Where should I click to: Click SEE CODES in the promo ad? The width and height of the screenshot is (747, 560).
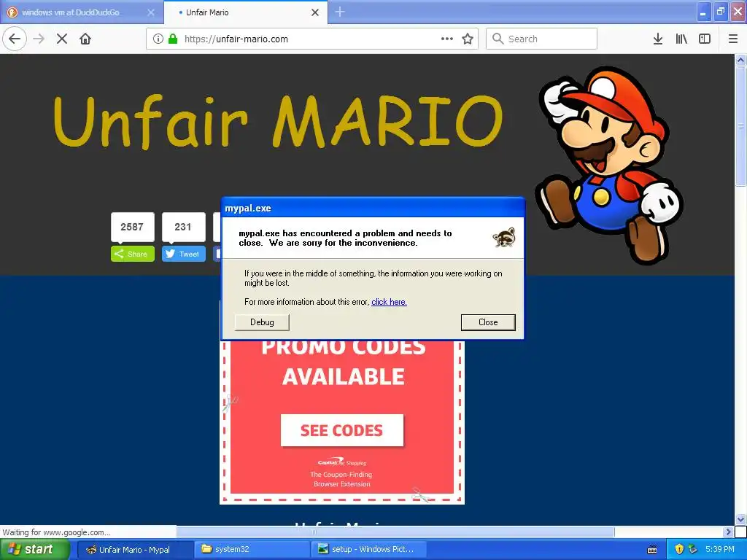[341, 430]
